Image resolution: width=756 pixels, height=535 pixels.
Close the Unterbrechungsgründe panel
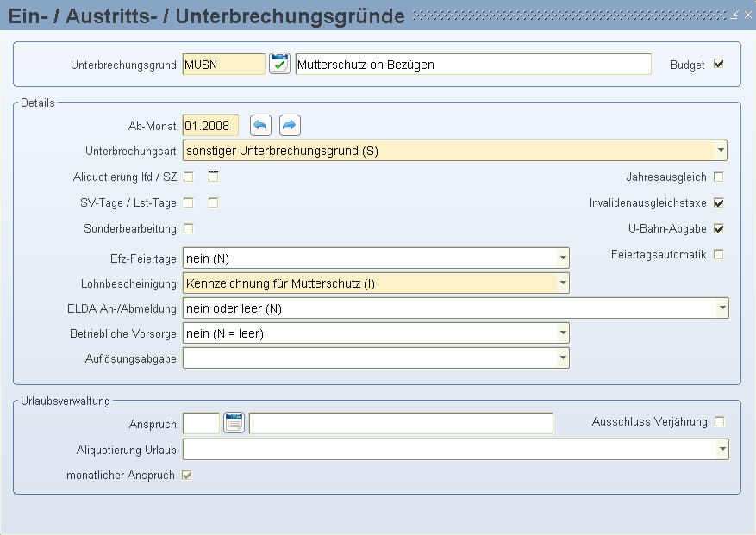[x=747, y=15]
